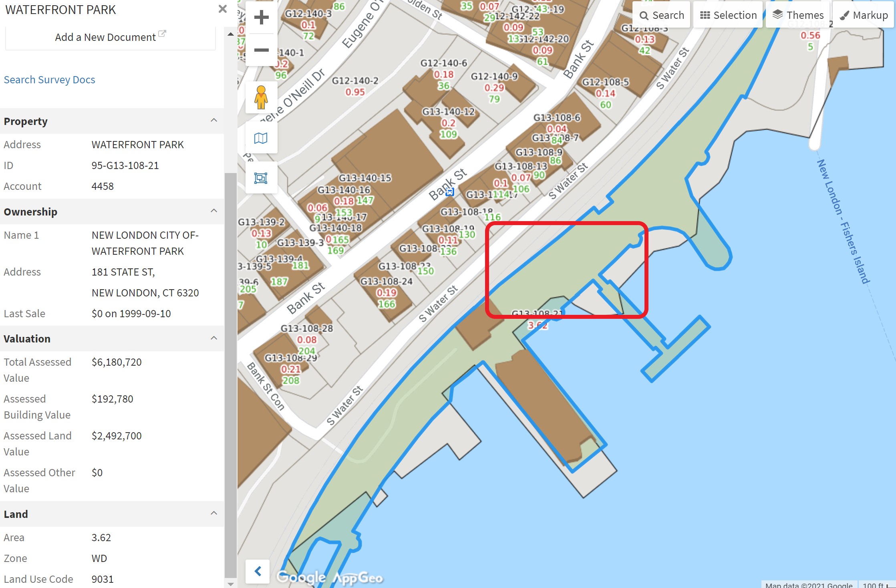Follow the Search Survey Docs link

(x=50, y=80)
